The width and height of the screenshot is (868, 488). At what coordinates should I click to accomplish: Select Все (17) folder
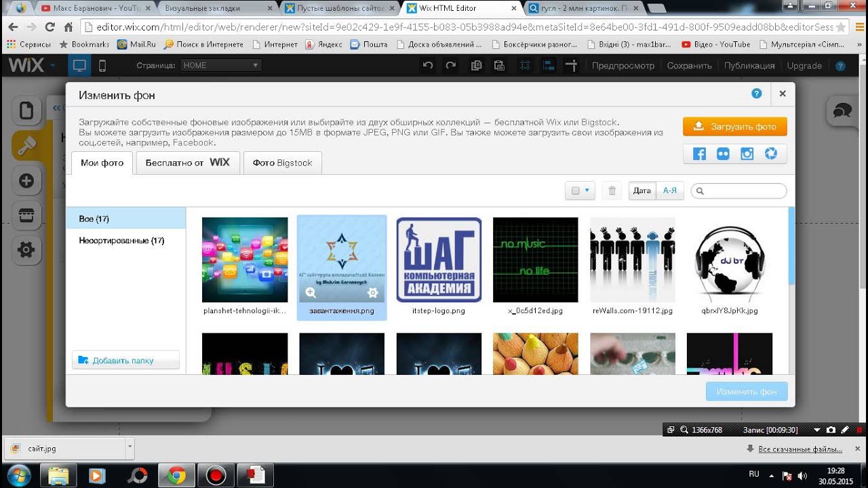pyautogui.click(x=126, y=219)
